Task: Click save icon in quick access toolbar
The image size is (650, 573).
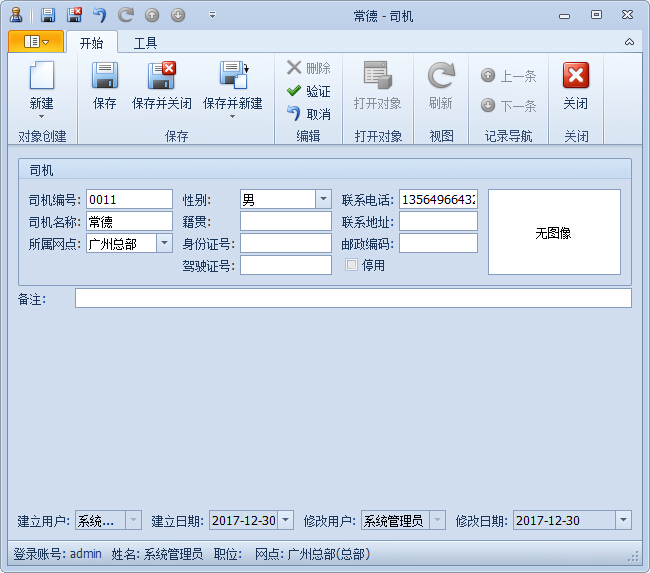Action: click(x=47, y=15)
